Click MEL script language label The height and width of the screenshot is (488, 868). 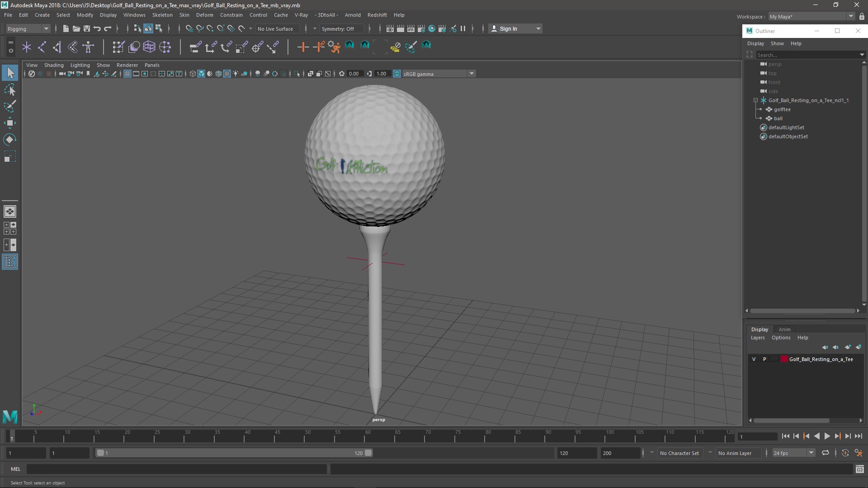[x=16, y=469]
